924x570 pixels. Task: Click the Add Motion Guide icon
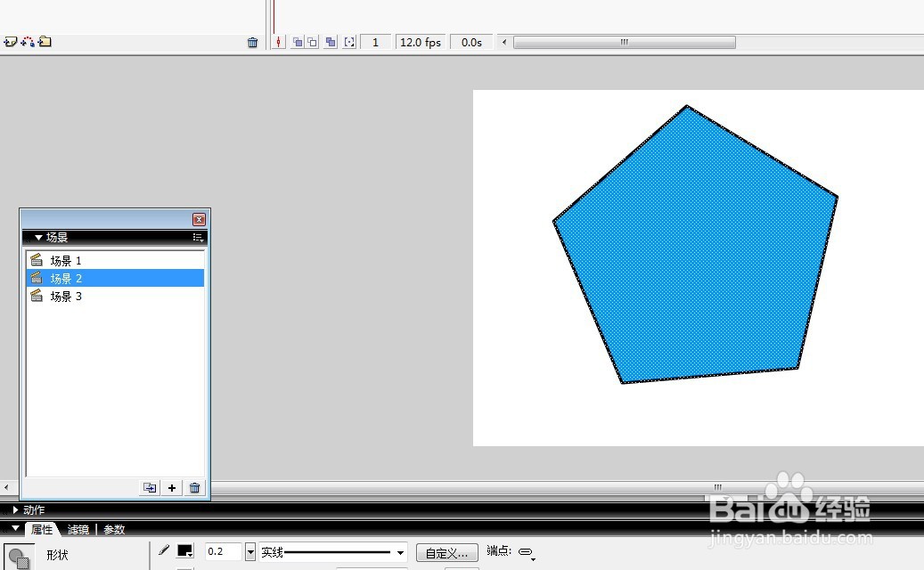coord(28,42)
